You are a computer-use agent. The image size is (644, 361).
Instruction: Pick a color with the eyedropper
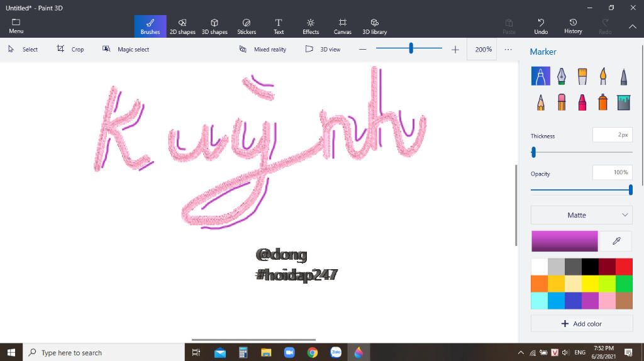(x=616, y=241)
